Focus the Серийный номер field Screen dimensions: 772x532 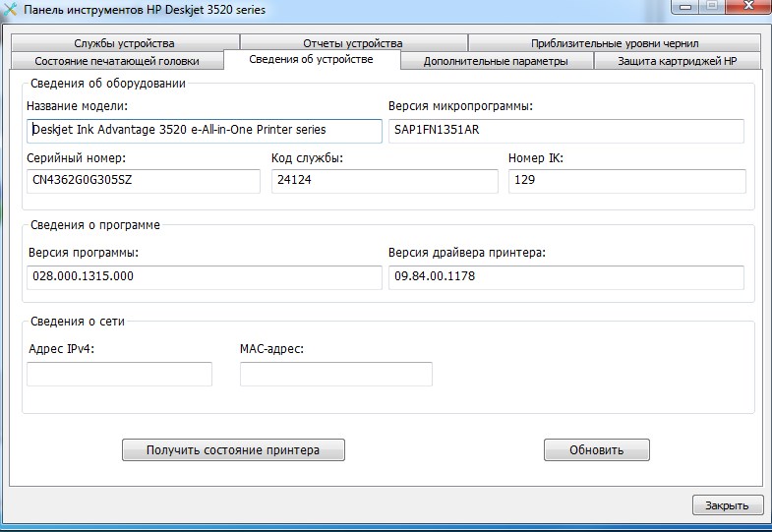(144, 181)
